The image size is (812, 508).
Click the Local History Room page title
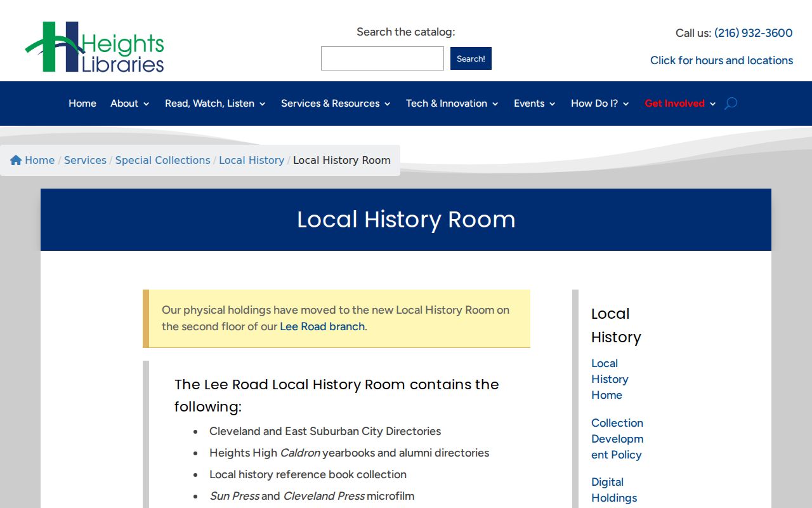[406, 220]
